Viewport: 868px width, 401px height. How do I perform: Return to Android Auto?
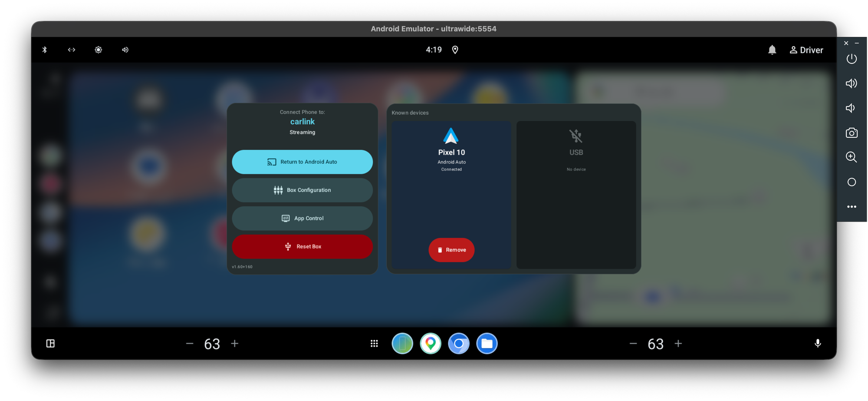[302, 162]
